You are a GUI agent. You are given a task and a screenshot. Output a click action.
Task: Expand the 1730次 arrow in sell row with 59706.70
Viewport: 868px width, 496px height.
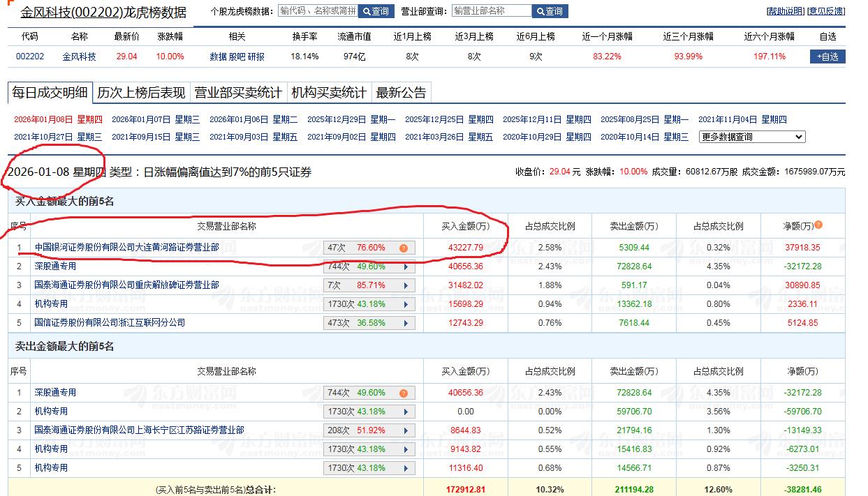[x=406, y=412]
